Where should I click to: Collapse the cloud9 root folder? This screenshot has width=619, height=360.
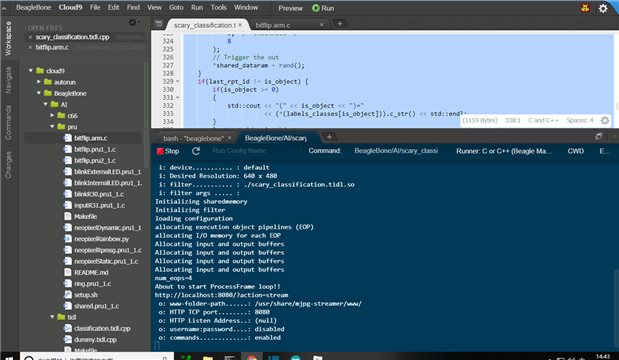31,71
